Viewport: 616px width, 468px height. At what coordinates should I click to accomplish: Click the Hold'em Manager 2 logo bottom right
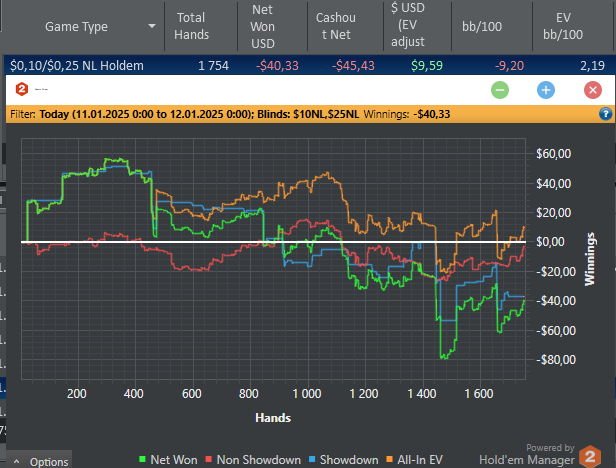point(590,457)
